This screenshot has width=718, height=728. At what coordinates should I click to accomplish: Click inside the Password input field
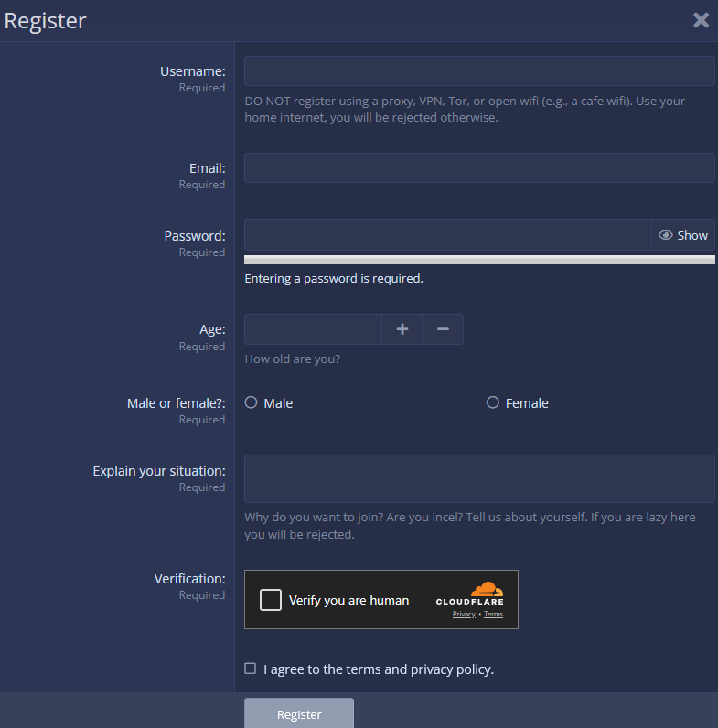[x=446, y=235]
